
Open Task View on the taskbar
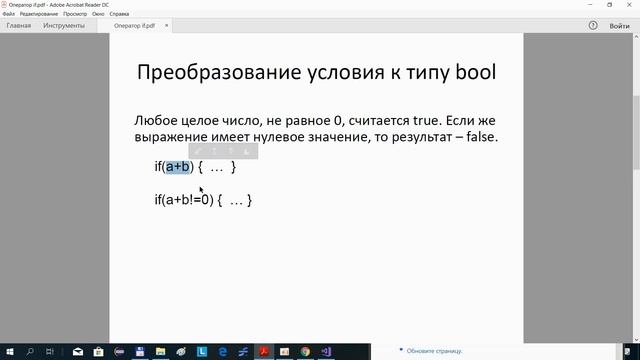pos(50,351)
